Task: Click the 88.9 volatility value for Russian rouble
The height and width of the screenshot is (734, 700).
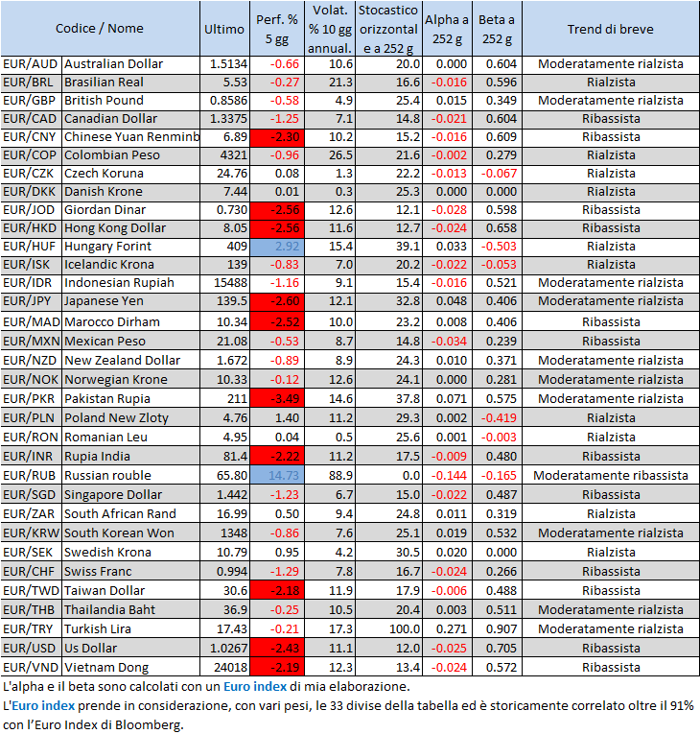Action: pos(330,476)
